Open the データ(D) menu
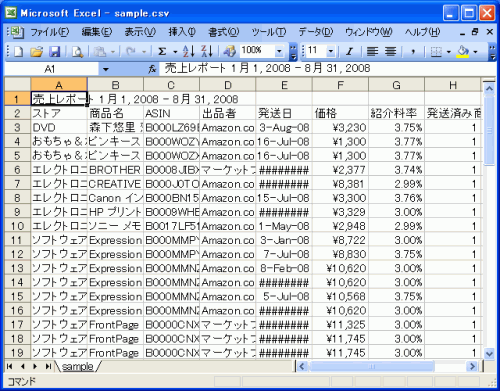Image resolution: width=500 pixels, height=391 pixels. click(x=316, y=32)
